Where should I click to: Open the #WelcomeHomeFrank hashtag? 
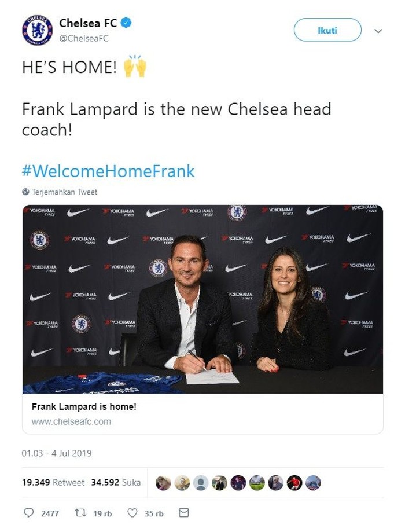(x=108, y=171)
